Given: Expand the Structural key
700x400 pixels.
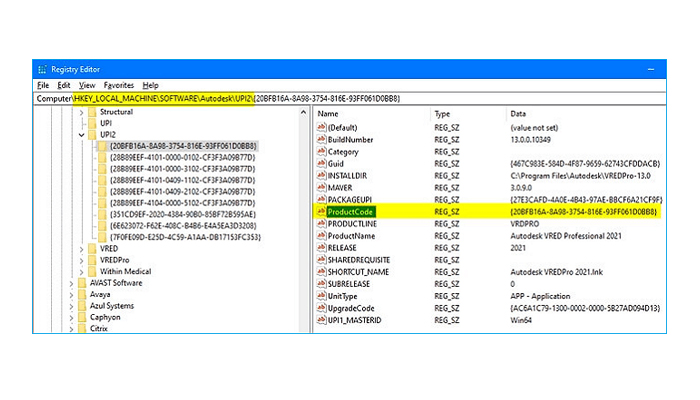Looking at the screenshot, I should pos(81,112).
